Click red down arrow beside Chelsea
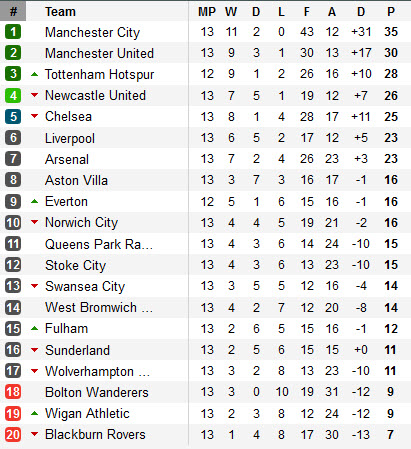The width and height of the screenshot is (411, 449). pos(34,116)
